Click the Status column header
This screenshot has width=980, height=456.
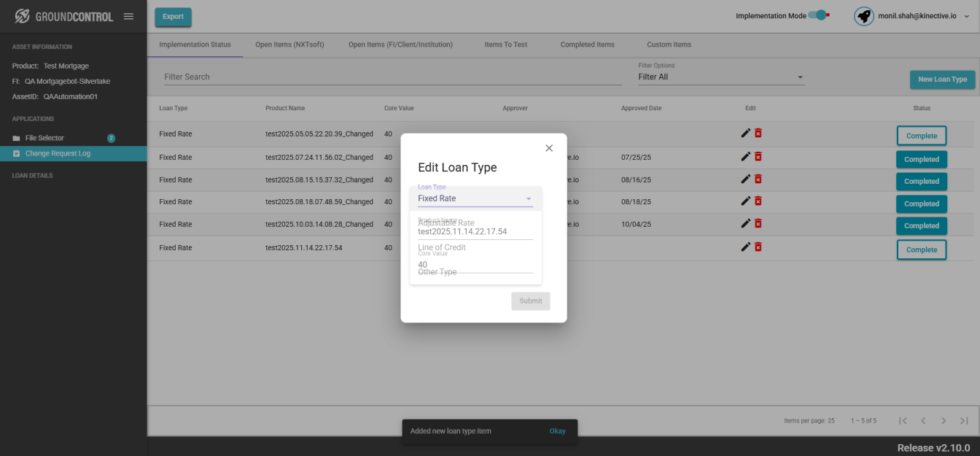tap(922, 108)
